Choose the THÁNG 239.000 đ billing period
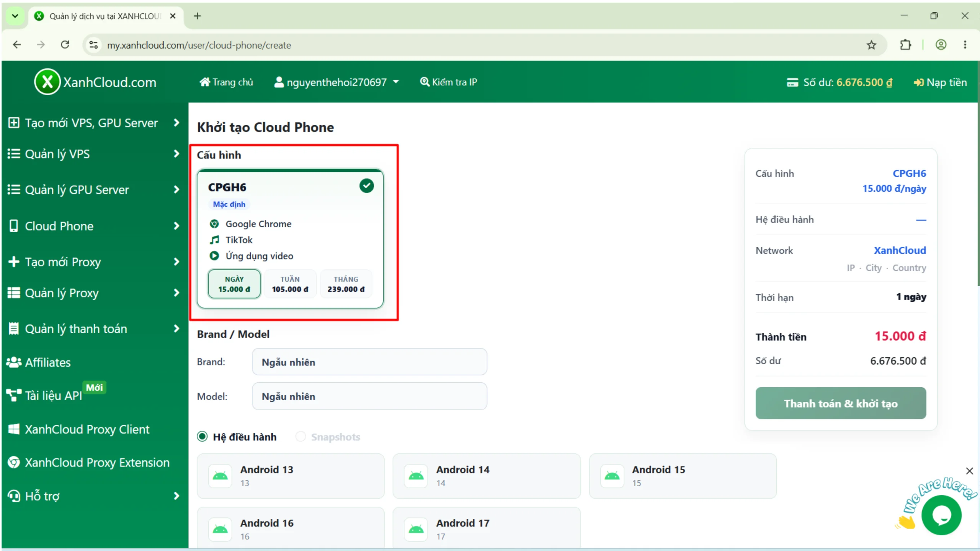Screen dimensions: 980x551 pos(346,284)
